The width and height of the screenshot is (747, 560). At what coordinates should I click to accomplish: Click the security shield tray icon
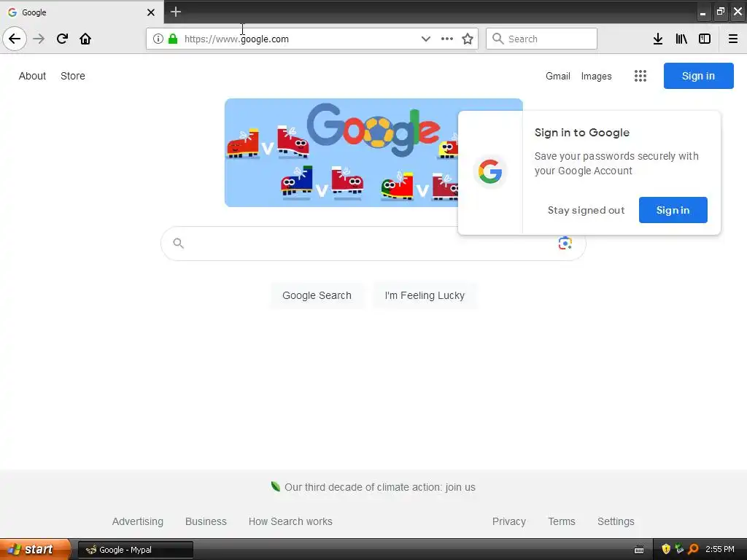coord(666,550)
